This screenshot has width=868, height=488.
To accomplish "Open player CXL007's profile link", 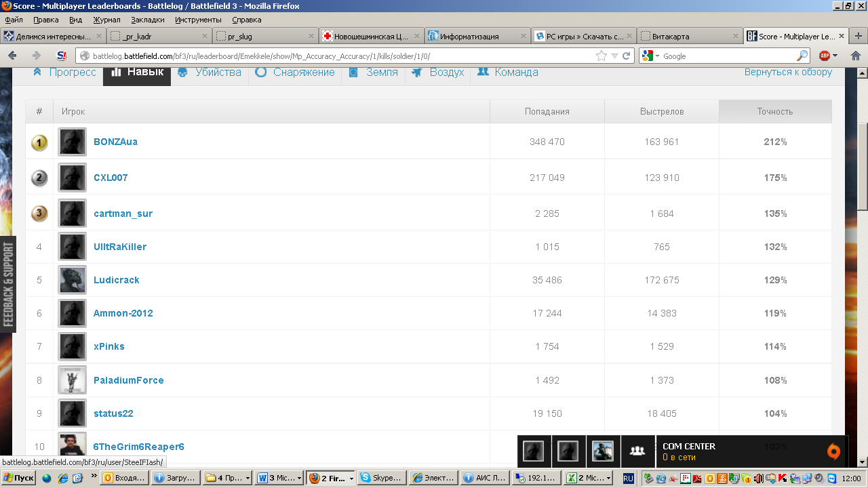I will tap(111, 178).
